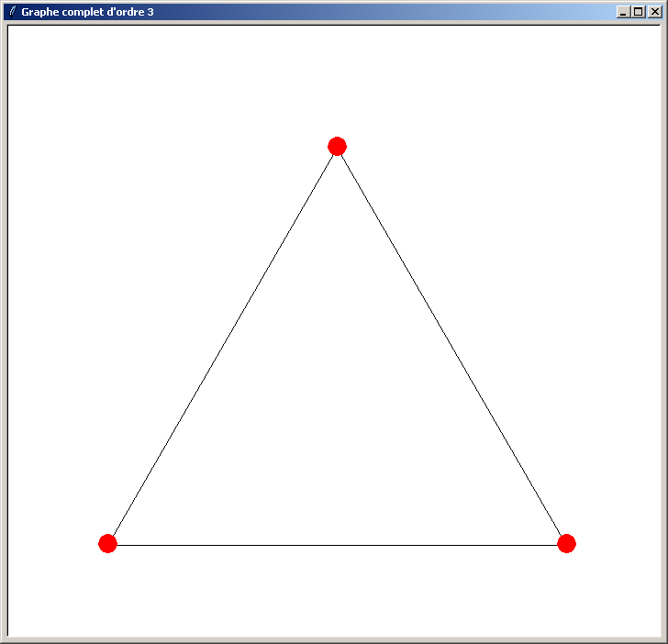Maximize the Graphe complet window

[639, 12]
